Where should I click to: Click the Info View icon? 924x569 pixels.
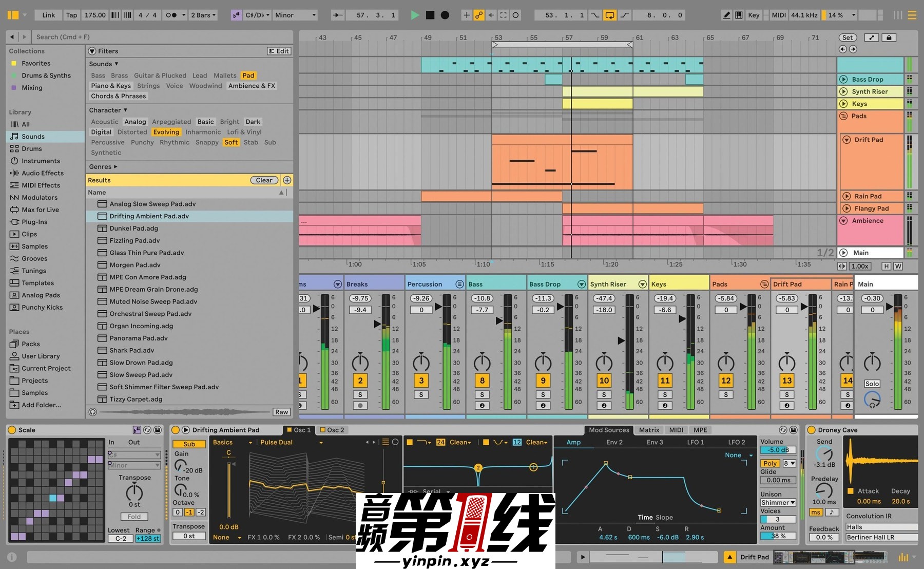12,557
